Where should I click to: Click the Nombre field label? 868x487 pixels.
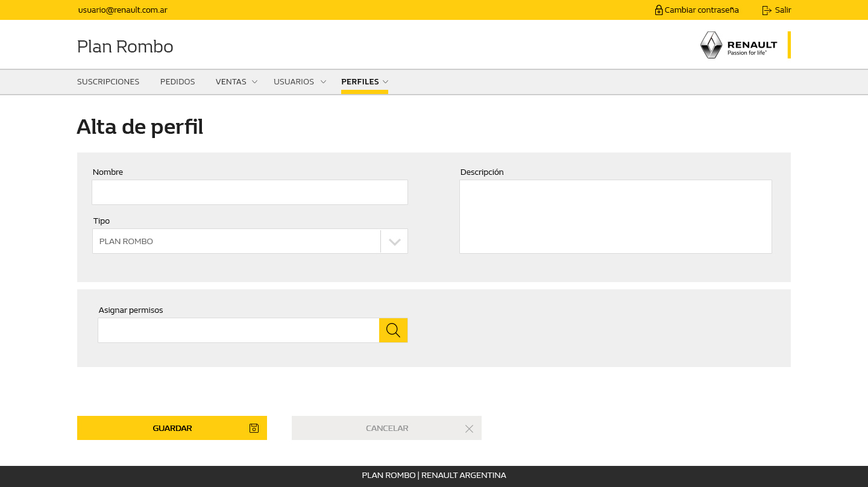pyautogui.click(x=108, y=172)
